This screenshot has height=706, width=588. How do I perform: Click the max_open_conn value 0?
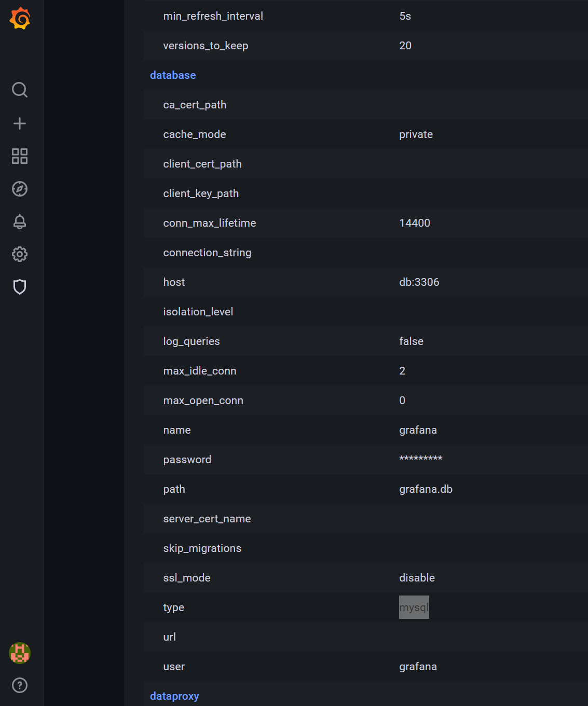[402, 400]
